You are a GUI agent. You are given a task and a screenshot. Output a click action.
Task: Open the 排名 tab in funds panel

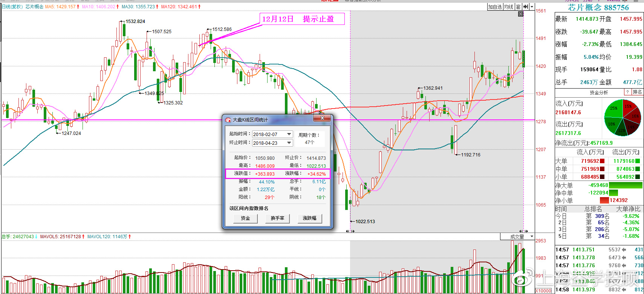pos(637,92)
